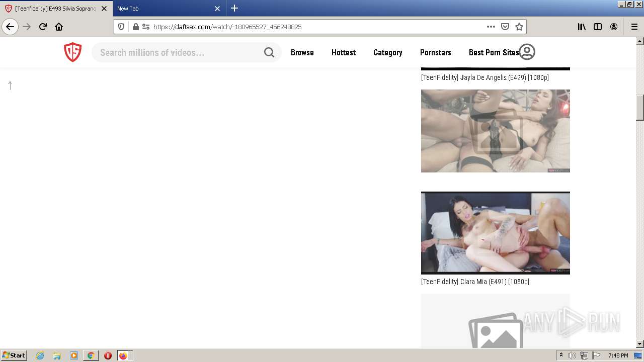Image resolution: width=644 pixels, height=362 pixels.
Task: Select the first Teenfidelity tab
Action: 55,9
